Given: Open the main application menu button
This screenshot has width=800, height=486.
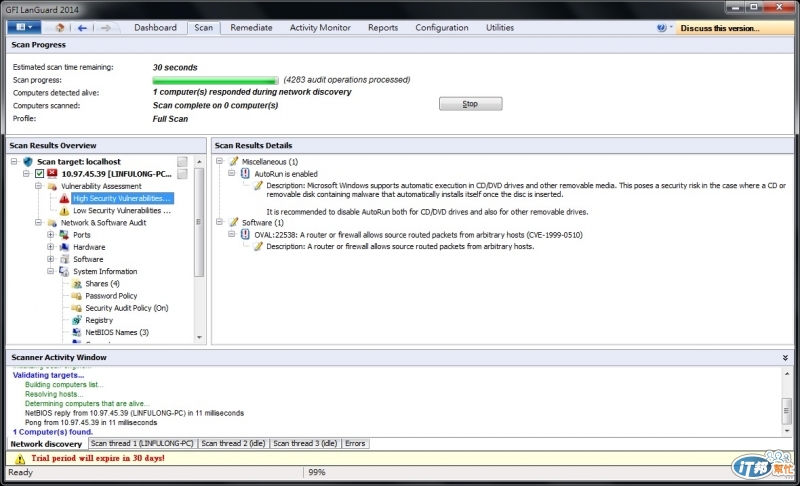Looking at the screenshot, I should point(24,27).
